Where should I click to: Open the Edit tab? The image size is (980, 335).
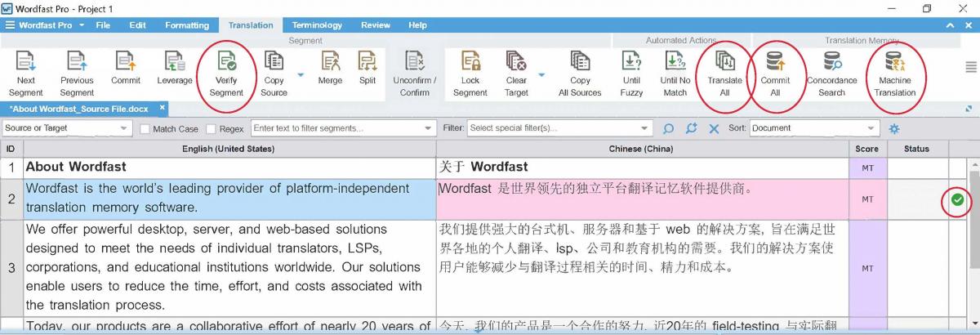[137, 25]
